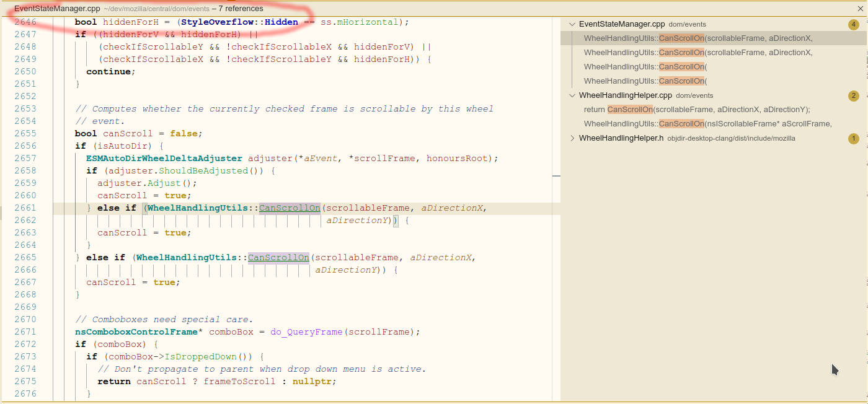868x404 pixels.
Task: Expand the WheelHandlingHelper.h reference group
Action: click(x=572, y=138)
